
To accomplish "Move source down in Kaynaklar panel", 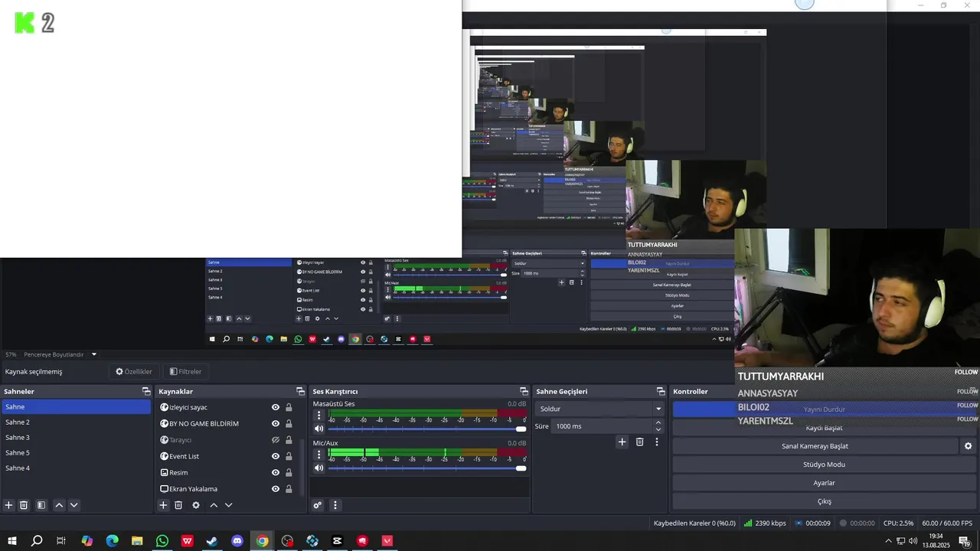I will click(x=228, y=505).
